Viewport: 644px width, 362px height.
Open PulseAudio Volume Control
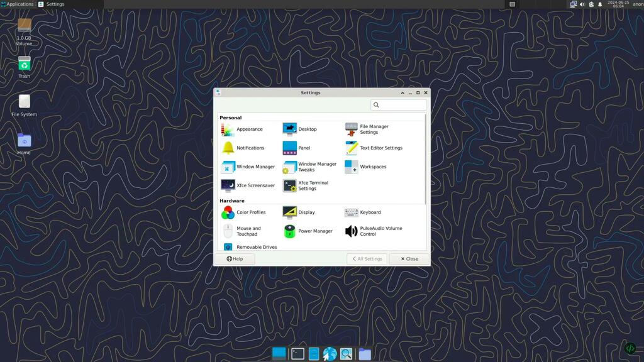(374, 231)
